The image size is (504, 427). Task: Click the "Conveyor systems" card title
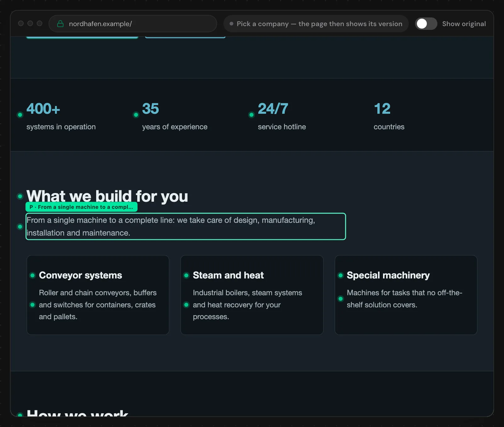[81, 275]
